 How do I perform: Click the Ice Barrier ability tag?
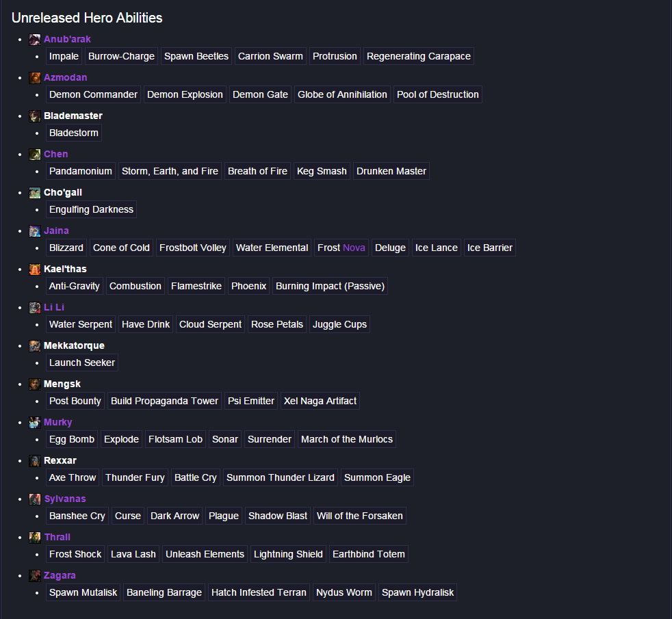[490, 248]
